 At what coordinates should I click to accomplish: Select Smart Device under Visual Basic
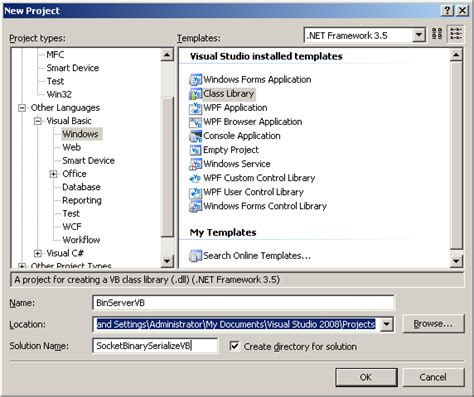coord(88,161)
